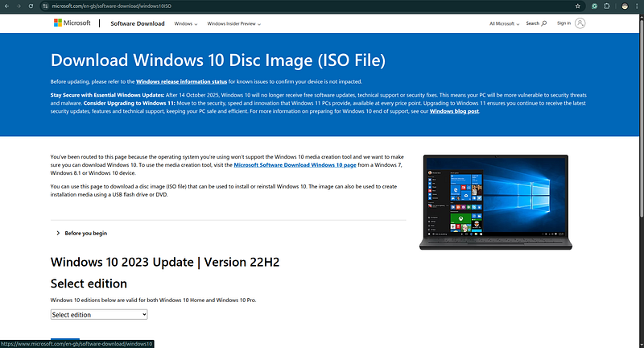Open the Software Download link
Screen dimensions: 644x348
tap(137, 24)
